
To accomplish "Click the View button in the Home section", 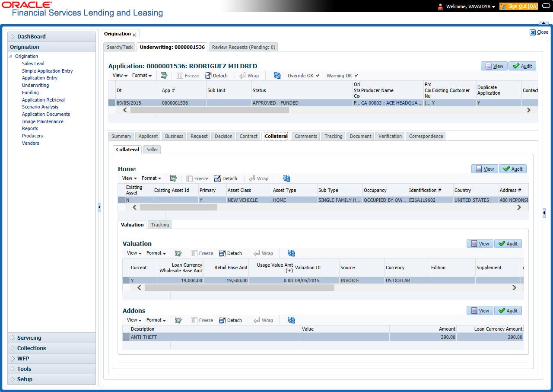I will [x=485, y=169].
